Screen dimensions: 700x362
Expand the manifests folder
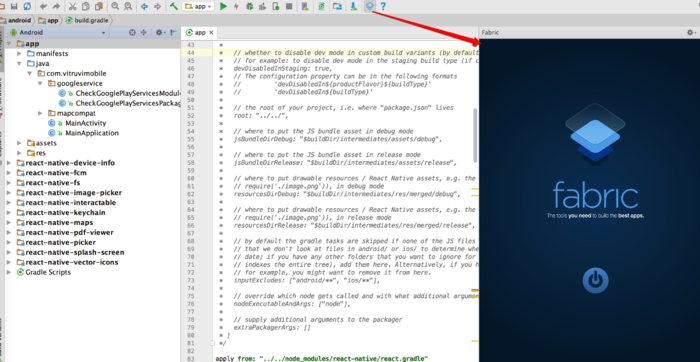tap(19, 54)
